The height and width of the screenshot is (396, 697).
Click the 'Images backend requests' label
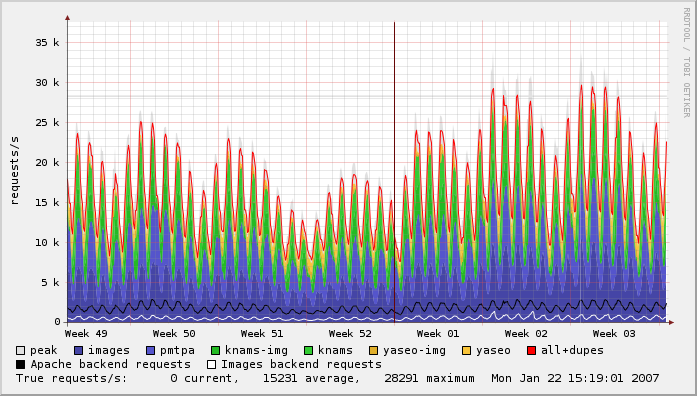tap(301, 364)
